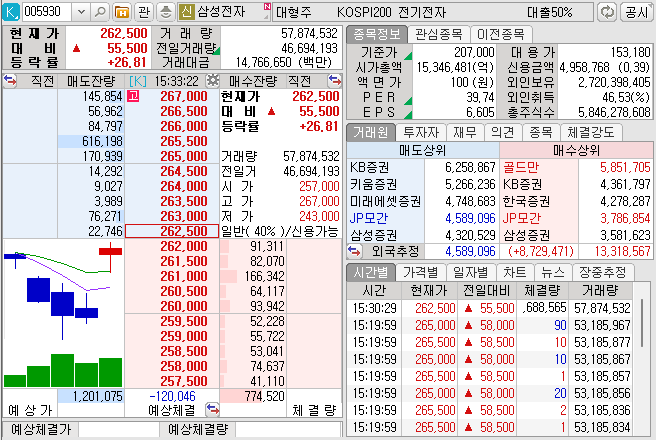The image size is (656, 440).
Task: Click the refresh arrows icon
Action: point(607,12)
